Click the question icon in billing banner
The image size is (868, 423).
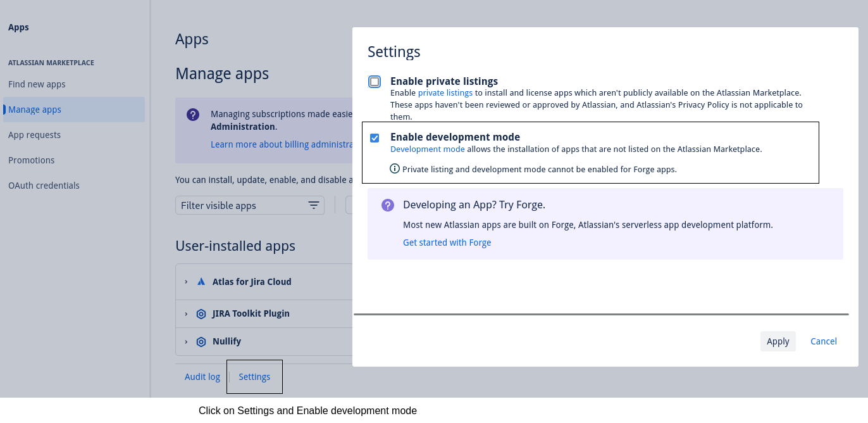pyautogui.click(x=193, y=115)
